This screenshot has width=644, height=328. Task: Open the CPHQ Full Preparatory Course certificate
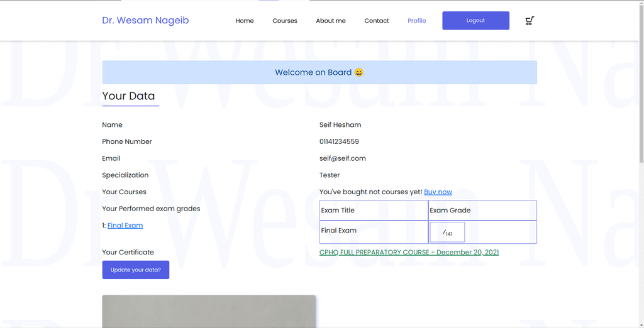point(409,252)
